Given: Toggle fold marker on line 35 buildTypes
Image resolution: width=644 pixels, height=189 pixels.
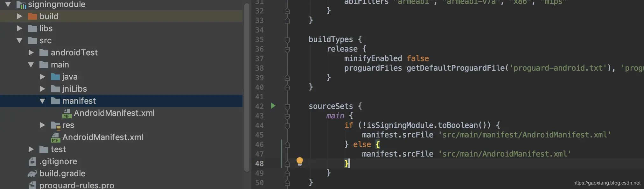Looking at the screenshot, I should [287, 40].
